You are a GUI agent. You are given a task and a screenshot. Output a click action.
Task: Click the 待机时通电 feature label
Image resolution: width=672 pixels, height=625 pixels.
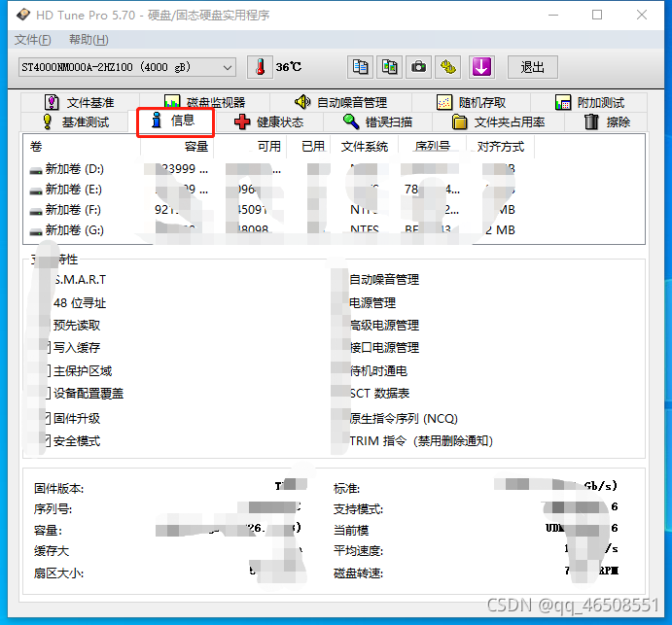point(378,371)
